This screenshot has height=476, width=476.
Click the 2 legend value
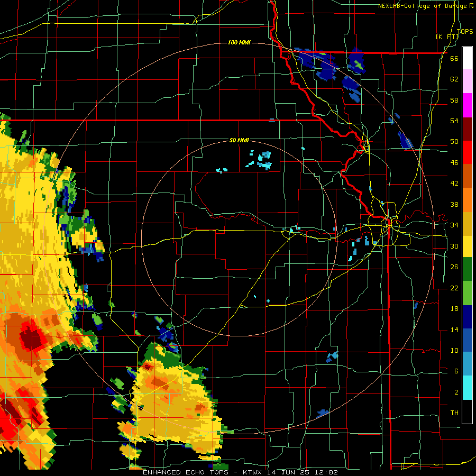(456, 392)
